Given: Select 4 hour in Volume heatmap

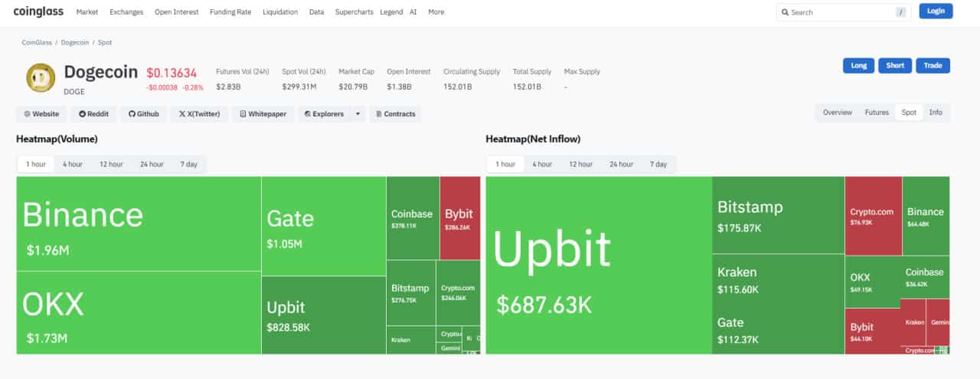Looking at the screenshot, I should (x=73, y=165).
